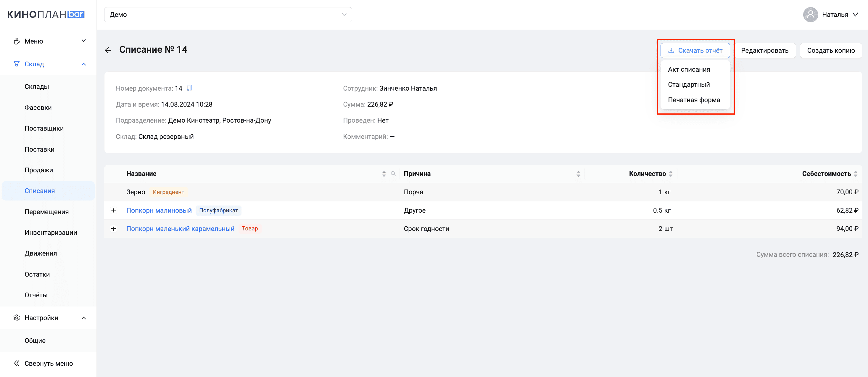The width and height of the screenshot is (868, 377).
Task: Click the cup icon beside Меню
Action: (x=17, y=41)
